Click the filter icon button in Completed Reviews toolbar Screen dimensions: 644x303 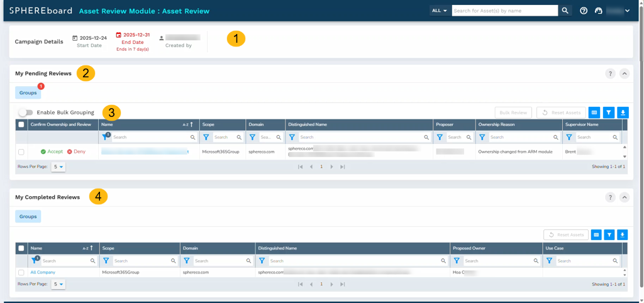click(x=609, y=235)
